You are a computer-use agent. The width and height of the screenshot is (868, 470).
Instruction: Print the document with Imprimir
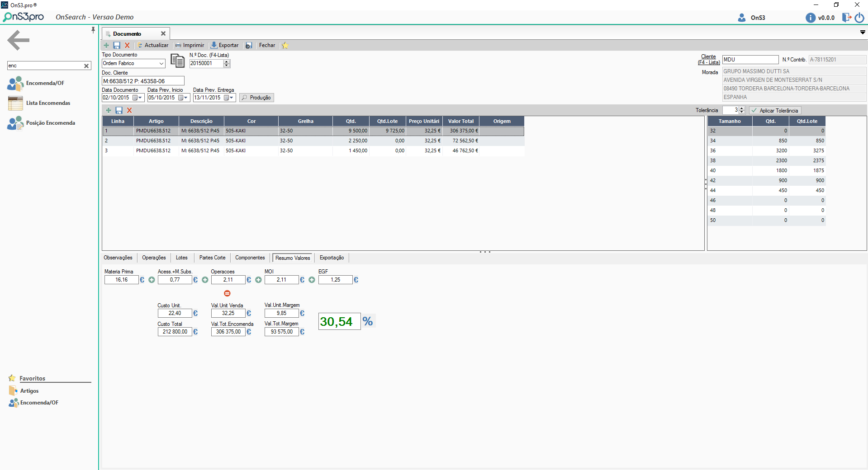click(190, 45)
